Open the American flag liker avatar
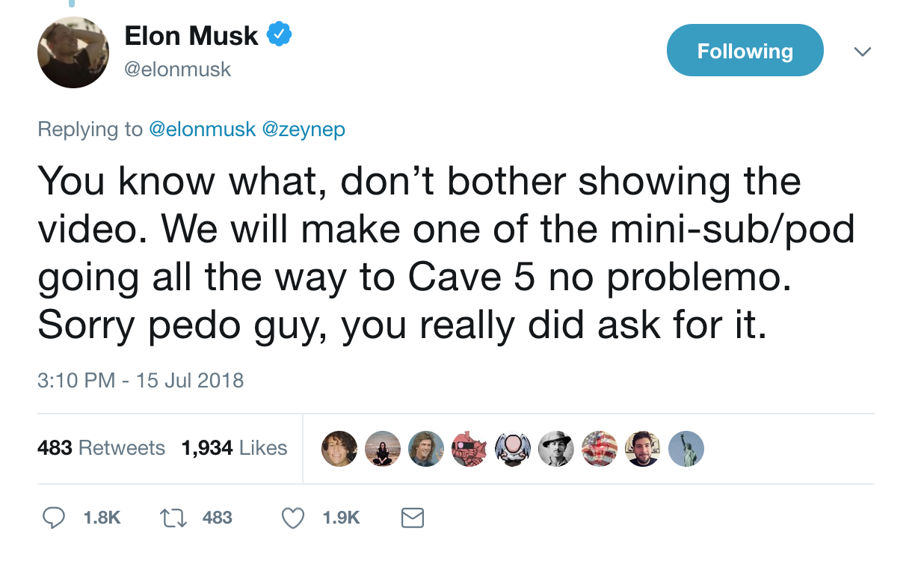This screenshot has height=567, width=924. click(x=600, y=449)
